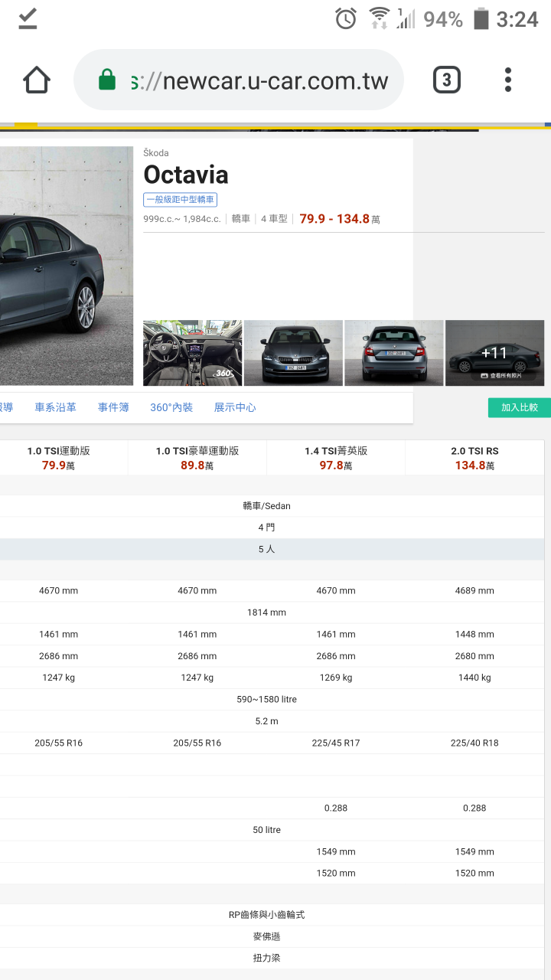Tap the Octavia model title
Image resolution: width=551 pixels, height=980 pixels.
tap(186, 175)
